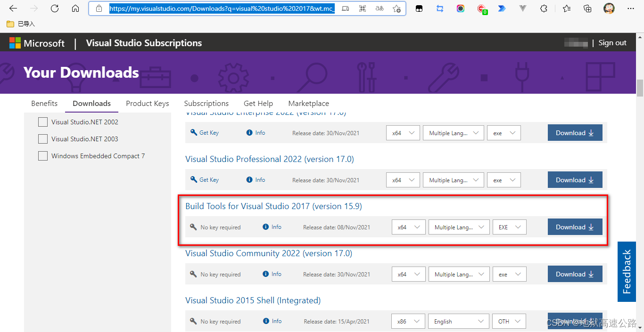Click key icon for Visual Studio Professional 2022
The width and height of the screenshot is (644, 332).
[x=194, y=179]
